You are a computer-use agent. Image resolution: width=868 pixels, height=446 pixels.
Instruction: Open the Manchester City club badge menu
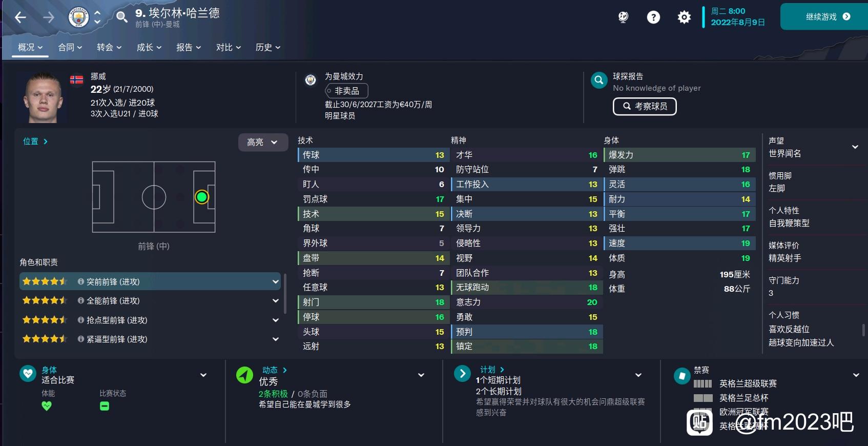[78, 17]
